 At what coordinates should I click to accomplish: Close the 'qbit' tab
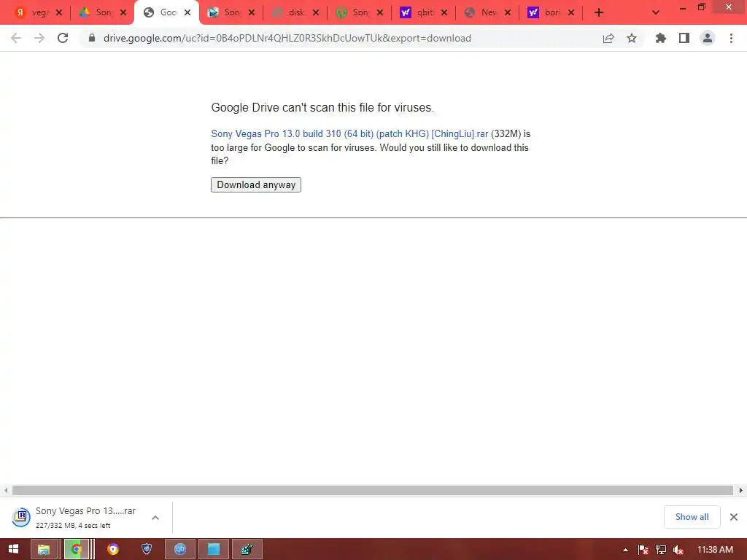click(x=444, y=12)
